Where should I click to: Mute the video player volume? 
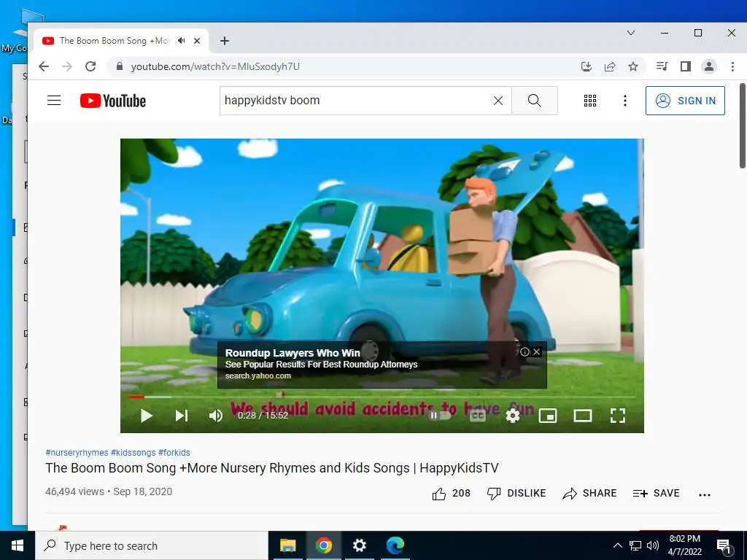pyautogui.click(x=216, y=416)
